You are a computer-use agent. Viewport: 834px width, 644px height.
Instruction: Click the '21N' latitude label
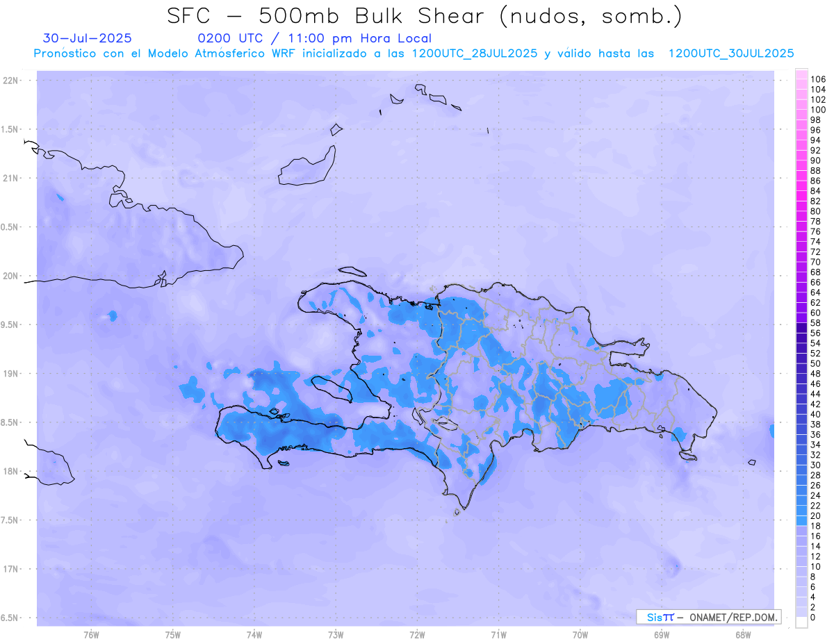pyautogui.click(x=12, y=179)
